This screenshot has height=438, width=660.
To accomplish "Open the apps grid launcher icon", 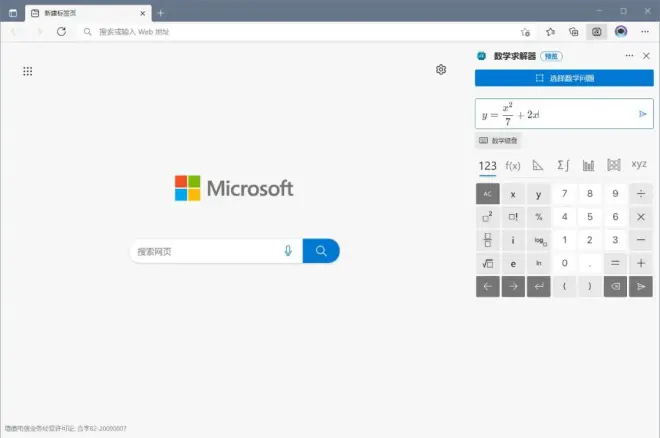I will (27, 71).
